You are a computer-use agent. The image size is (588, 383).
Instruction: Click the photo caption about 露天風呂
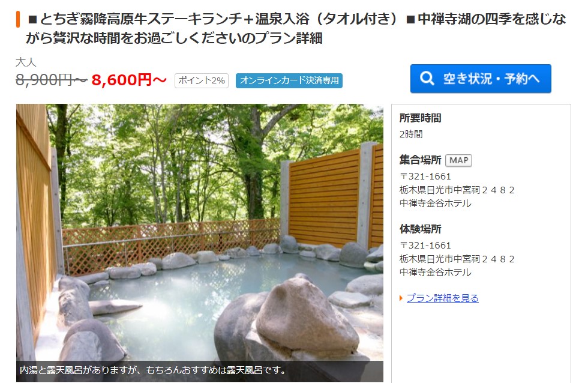click(x=152, y=370)
